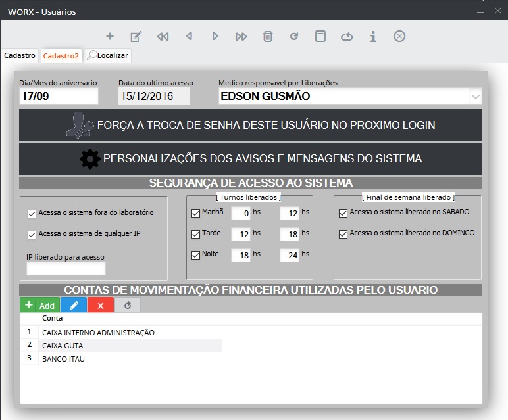Toggle Acessa o sistema fora do laboratório
This screenshot has height=420, width=508.
32,214
